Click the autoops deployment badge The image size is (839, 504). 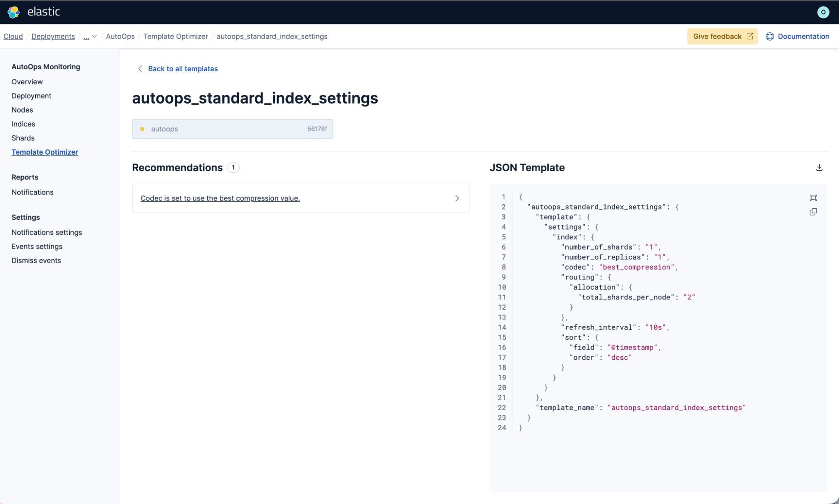click(233, 129)
